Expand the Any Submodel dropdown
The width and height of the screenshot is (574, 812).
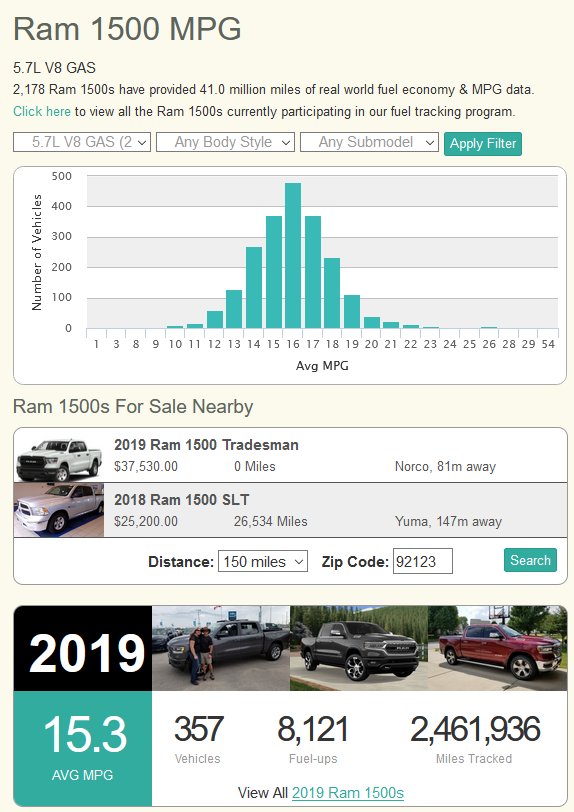[369, 142]
